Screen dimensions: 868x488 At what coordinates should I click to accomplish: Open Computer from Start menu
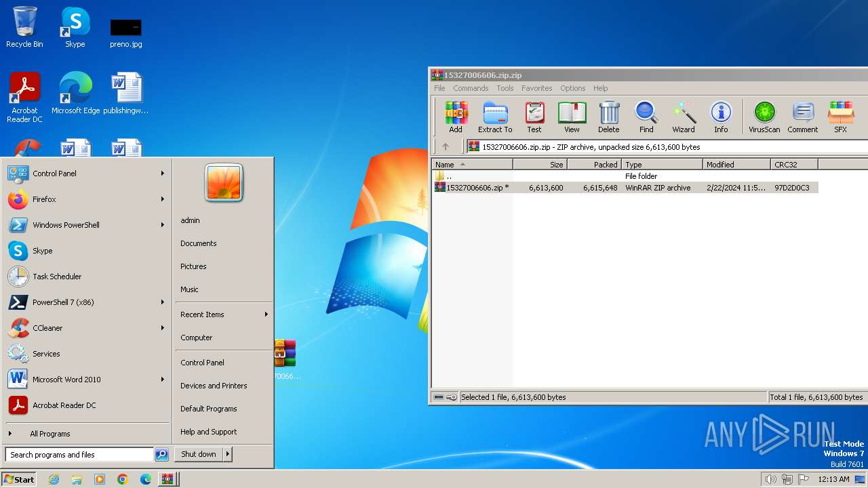[x=197, y=338]
